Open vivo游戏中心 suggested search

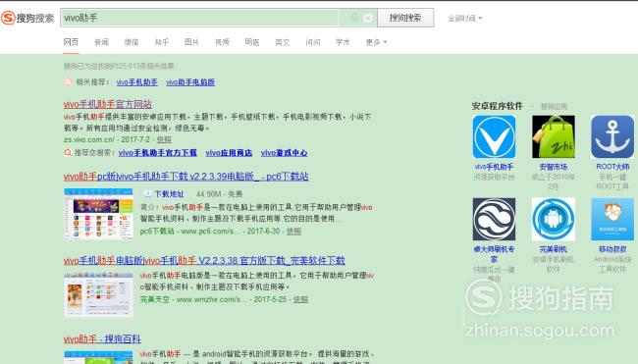point(284,153)
